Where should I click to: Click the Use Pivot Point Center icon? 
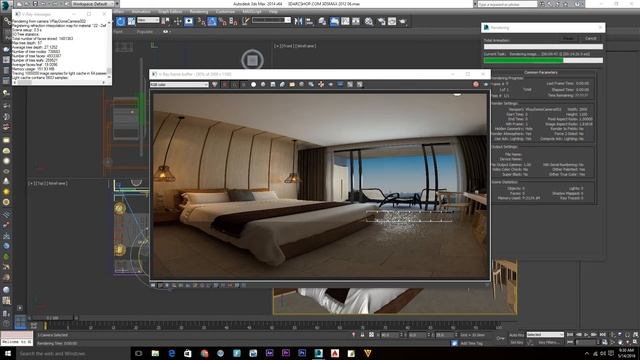pos(166,21)
